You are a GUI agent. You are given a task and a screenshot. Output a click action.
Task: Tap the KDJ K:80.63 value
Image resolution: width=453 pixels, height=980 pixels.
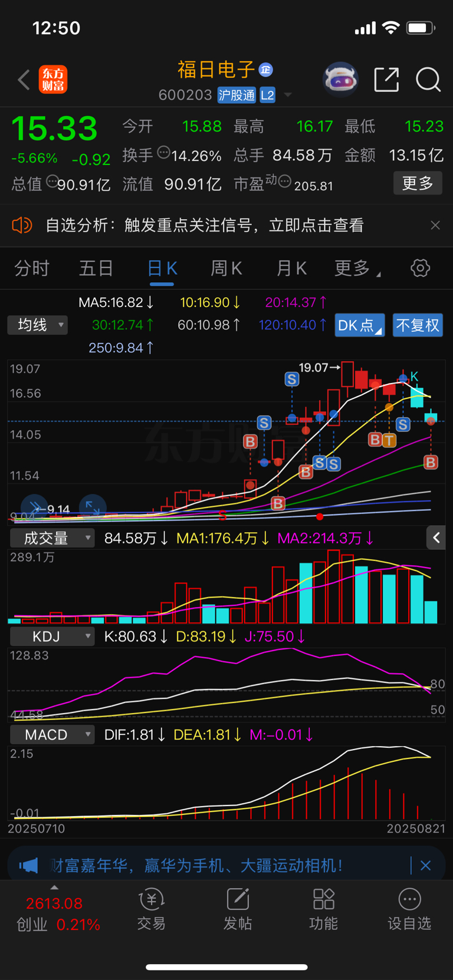[136, 636]
